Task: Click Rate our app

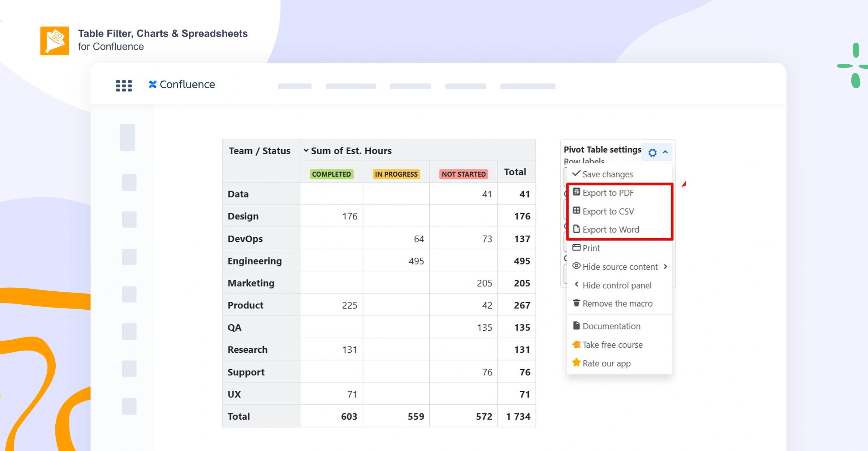Action: 607,363
